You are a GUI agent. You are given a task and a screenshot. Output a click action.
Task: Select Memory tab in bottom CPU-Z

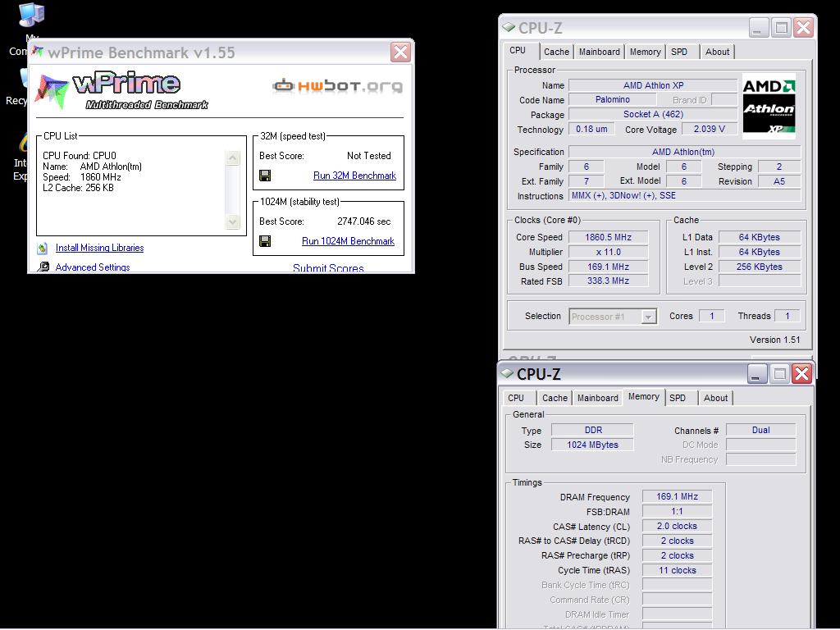644,396
